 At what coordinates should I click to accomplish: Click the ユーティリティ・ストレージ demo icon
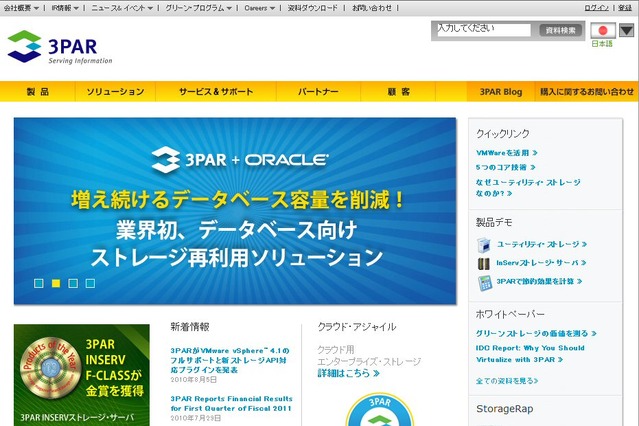tap(484, 245)
